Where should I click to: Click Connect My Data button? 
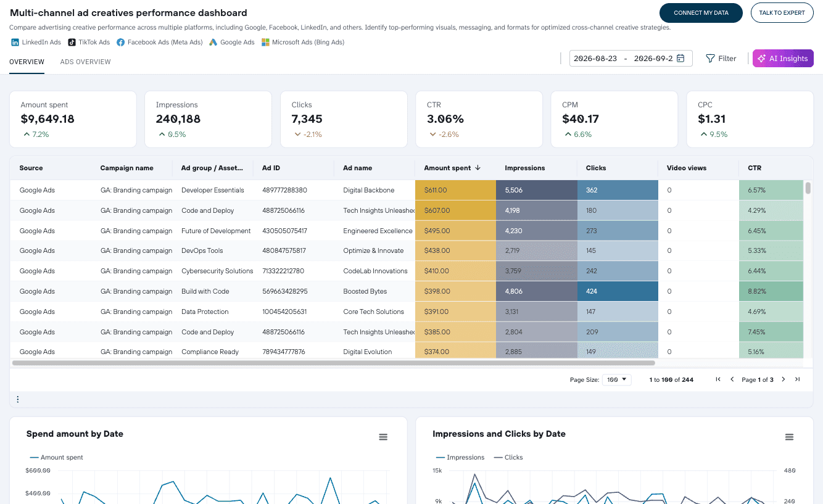point(701,13)
